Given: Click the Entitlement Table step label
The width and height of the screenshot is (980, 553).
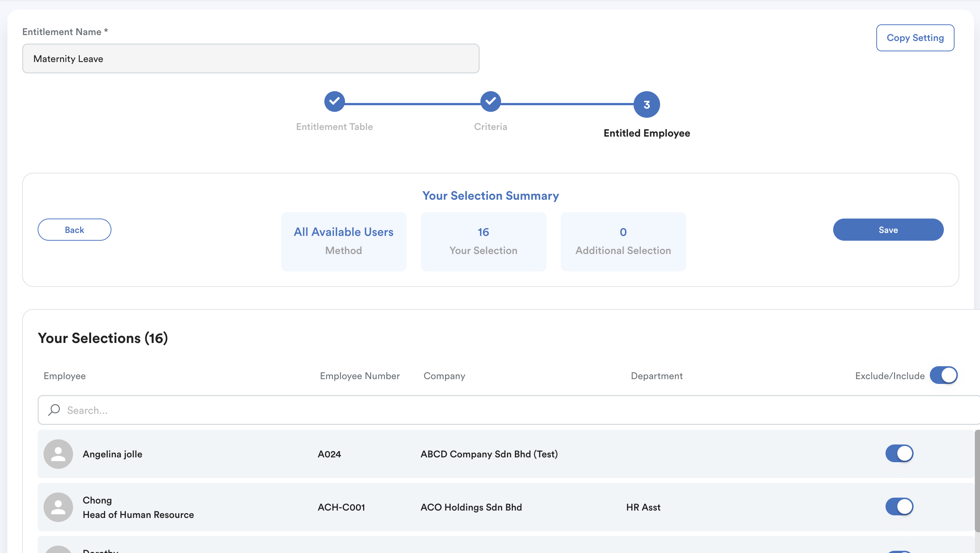Looking at the screenshot, I should click(334, 127).
